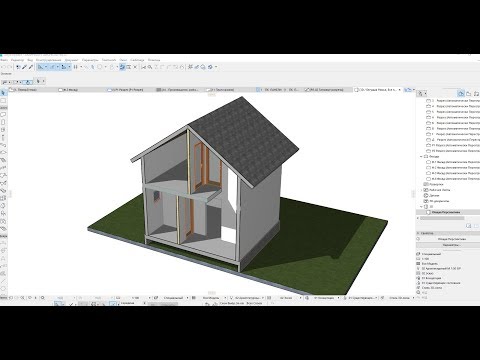Click the zoom magnifier icon in bottom bar
Viewport: 480px width, 360px height.
point(43,298)
